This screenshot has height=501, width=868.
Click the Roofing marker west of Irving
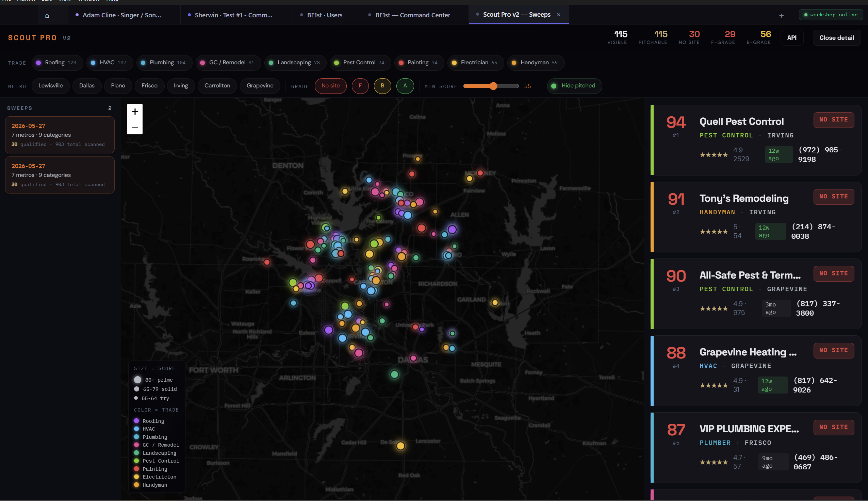point(329,330)
